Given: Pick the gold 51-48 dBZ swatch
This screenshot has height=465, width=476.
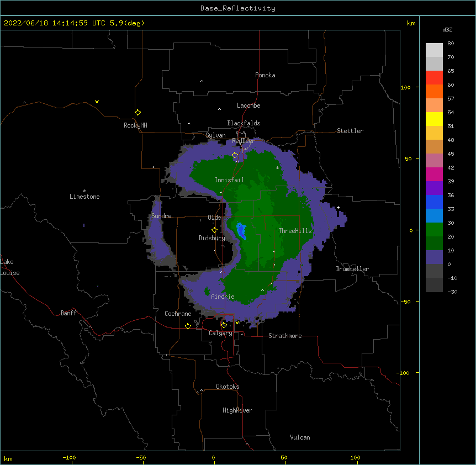Looking at the screenshot, I should coord(434,133).
